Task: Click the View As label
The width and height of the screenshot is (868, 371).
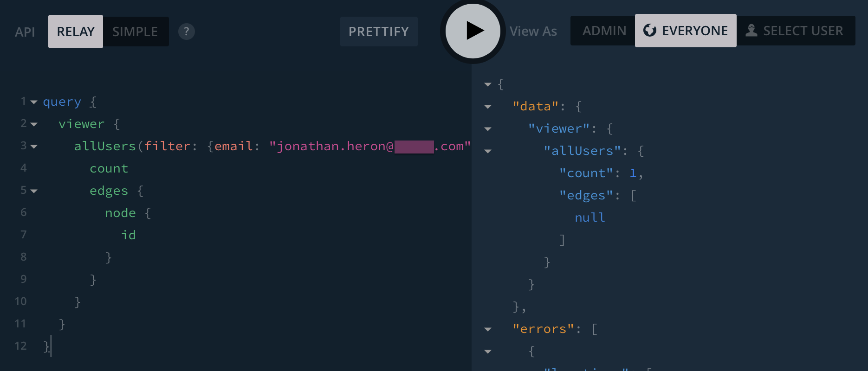Action: point(533,31)
